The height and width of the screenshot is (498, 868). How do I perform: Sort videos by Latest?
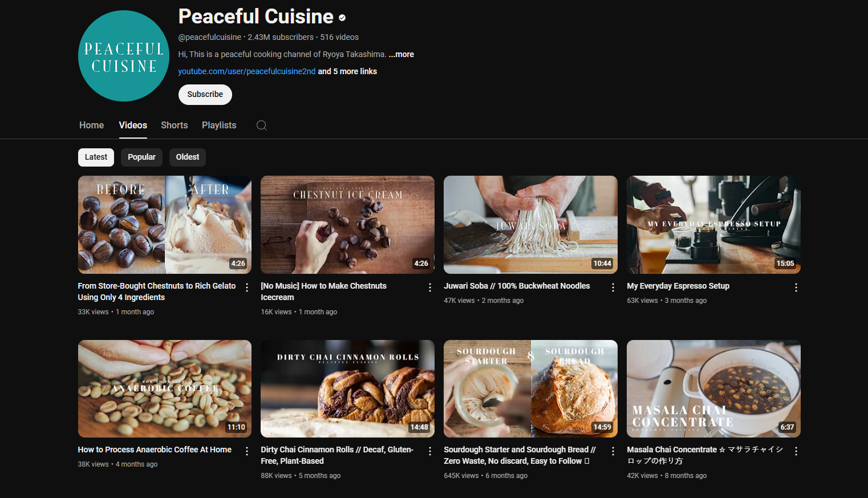point(96,157)
